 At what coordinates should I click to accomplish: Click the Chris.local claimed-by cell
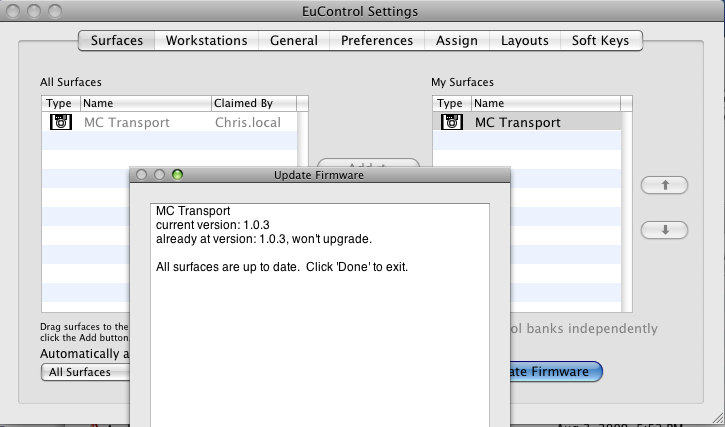coord(248,123)
